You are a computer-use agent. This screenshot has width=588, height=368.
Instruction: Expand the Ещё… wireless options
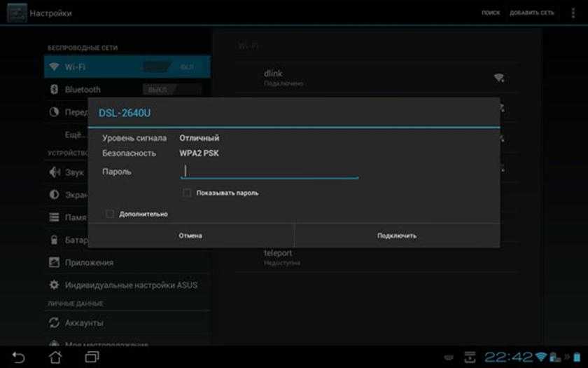click(76, 134)
